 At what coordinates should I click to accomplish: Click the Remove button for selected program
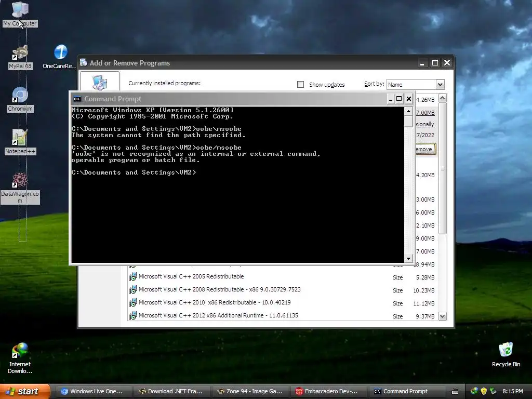426,149
